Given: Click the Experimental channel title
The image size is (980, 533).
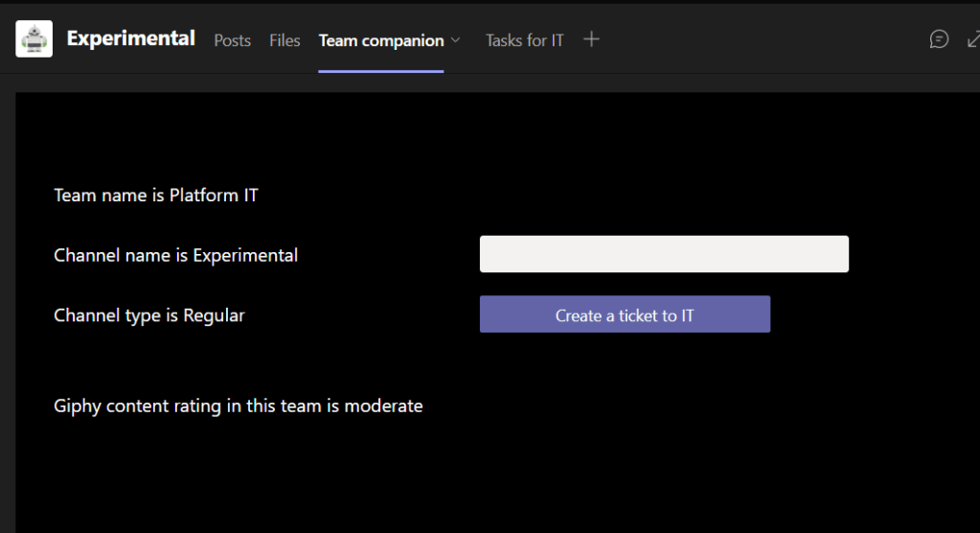Looking at the screenshot, I should tap(130, 38).
